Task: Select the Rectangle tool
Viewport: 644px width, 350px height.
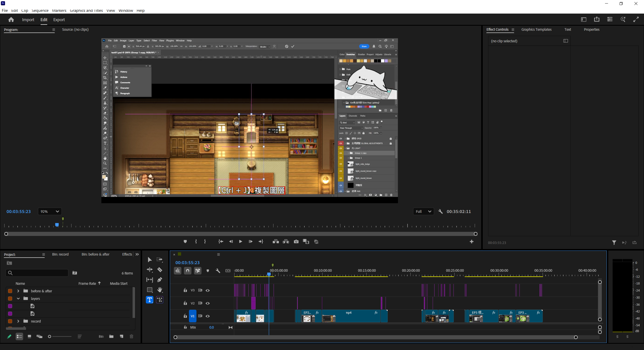Action: coord(150,290)
